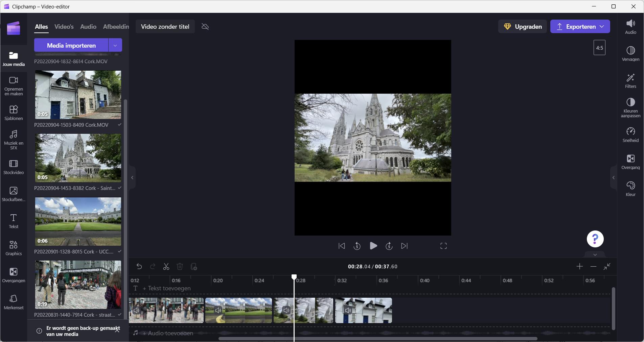
Task: Mute the street clip on timeline
Action: pyautogui.click(x=136, y=310)
